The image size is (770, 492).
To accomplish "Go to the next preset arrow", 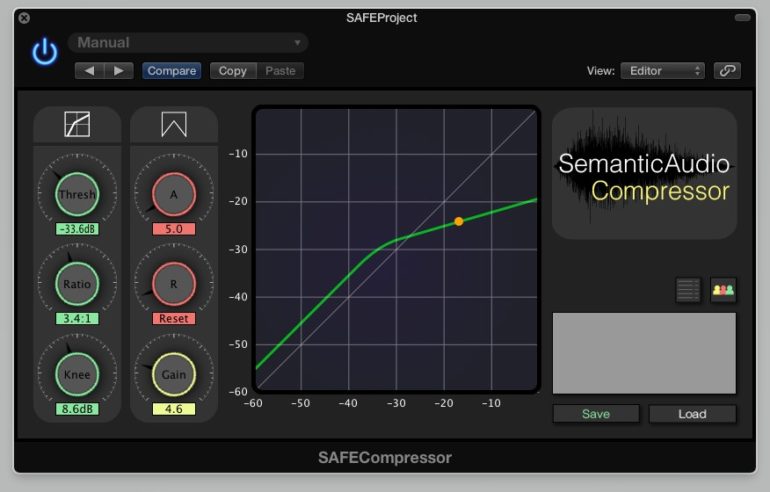I will tap(119, 71).
